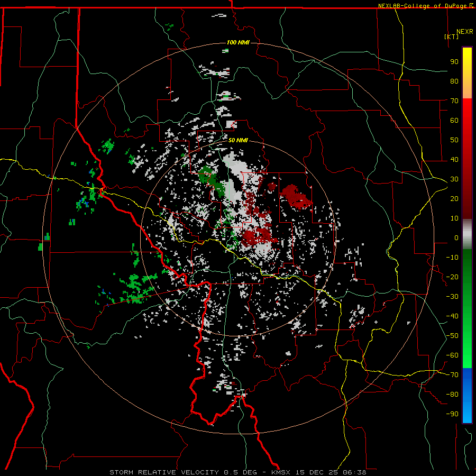Click the 60 value on the velocity scale
Viewport: 476px width, 476px height.
[454, 120]
